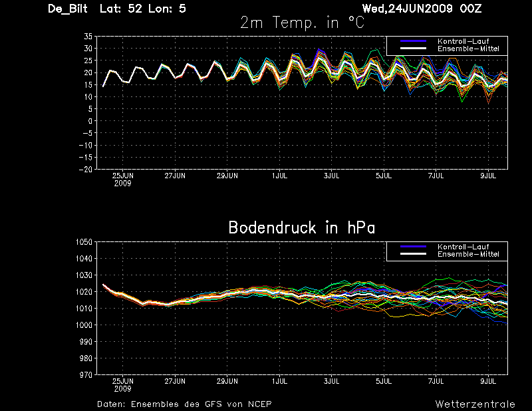Image resolution: width=532 pixels, height=411 pixels.
Task: Click the 25JUN 2009 label under pressure chart
Action: click(123, 385)
